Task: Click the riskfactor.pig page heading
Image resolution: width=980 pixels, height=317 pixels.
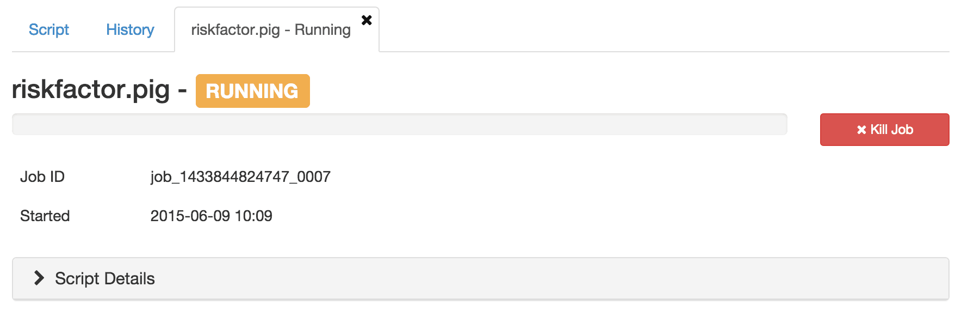Action: pyautogui.click(x=91, y=90)
